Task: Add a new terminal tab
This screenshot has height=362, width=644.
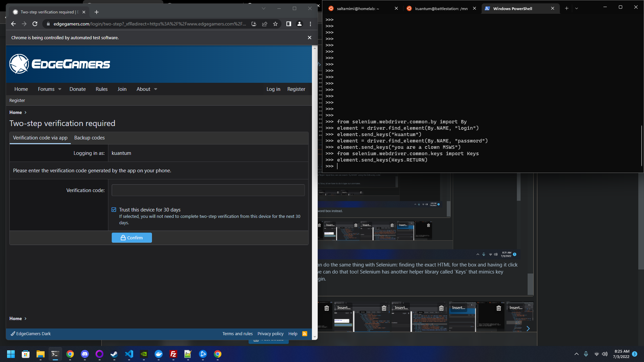Action: click(567, 8)
